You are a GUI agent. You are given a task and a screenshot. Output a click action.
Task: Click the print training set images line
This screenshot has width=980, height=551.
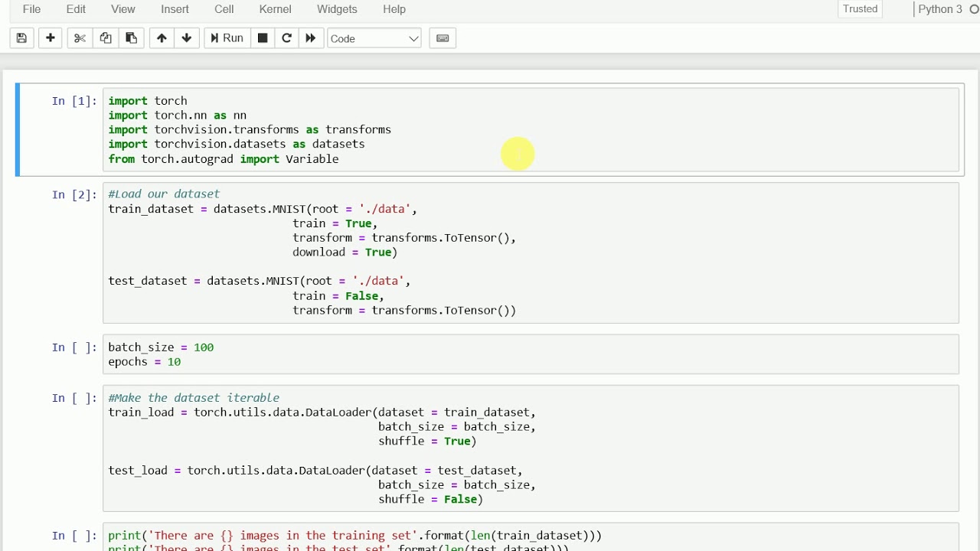pos(355,536)
